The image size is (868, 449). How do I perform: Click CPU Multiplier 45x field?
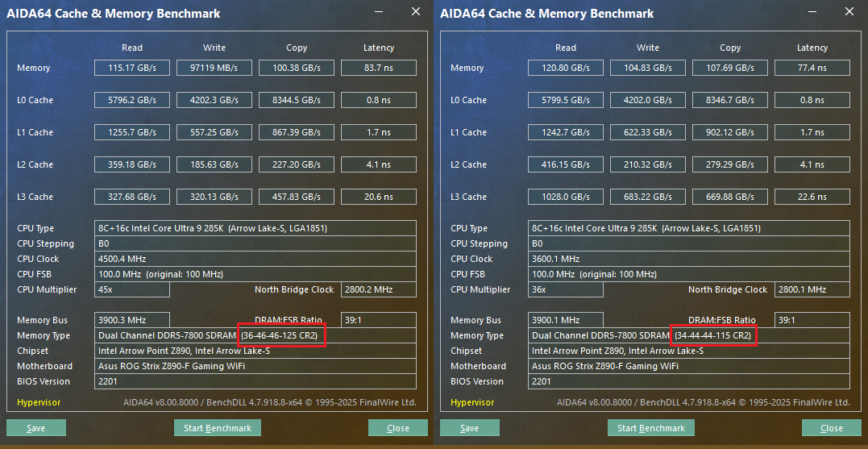(131, 289)
